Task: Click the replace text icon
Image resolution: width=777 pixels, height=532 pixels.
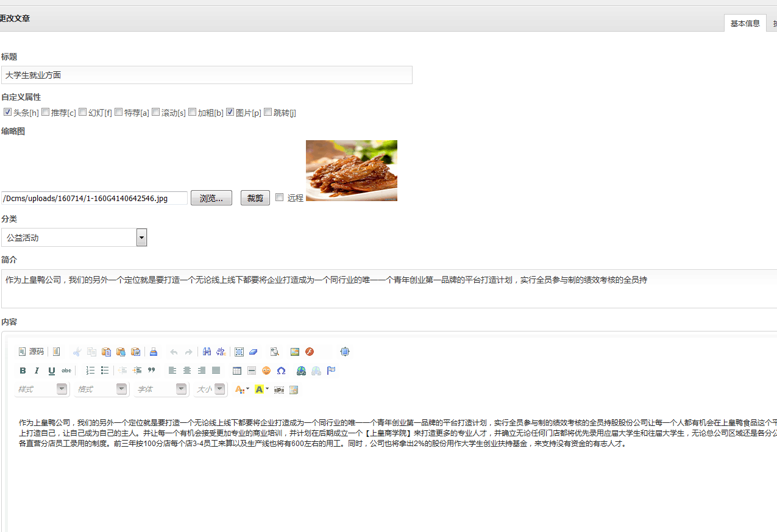Action: 221,352
